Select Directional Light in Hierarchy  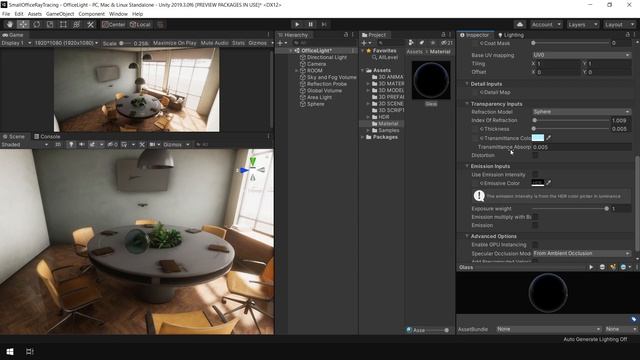click(327, 57)
